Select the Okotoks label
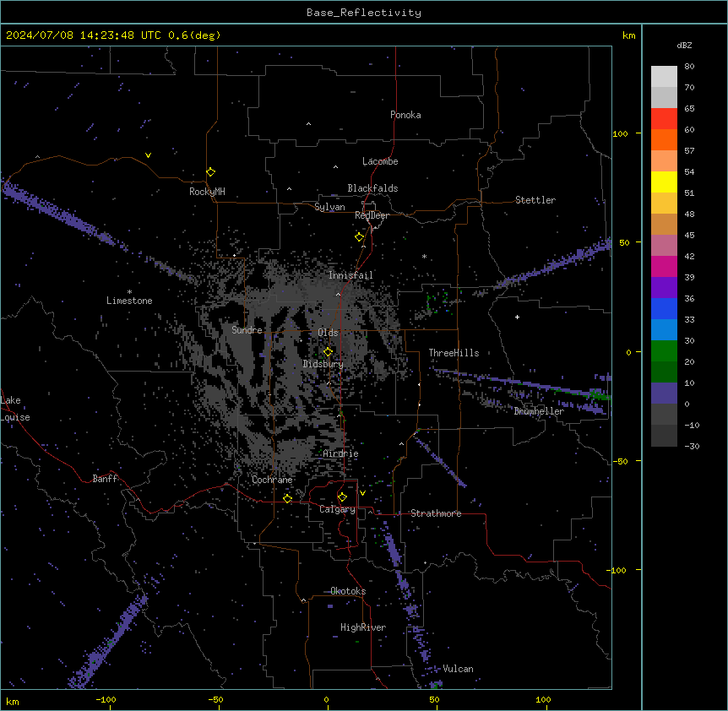 click(x=348, y=591)
